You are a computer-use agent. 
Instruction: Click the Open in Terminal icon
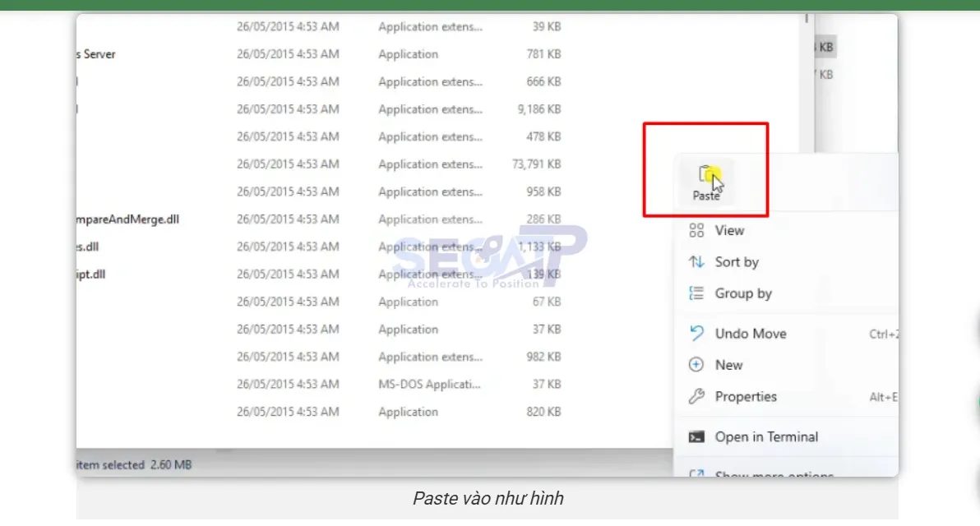click(x=696, y=436)
